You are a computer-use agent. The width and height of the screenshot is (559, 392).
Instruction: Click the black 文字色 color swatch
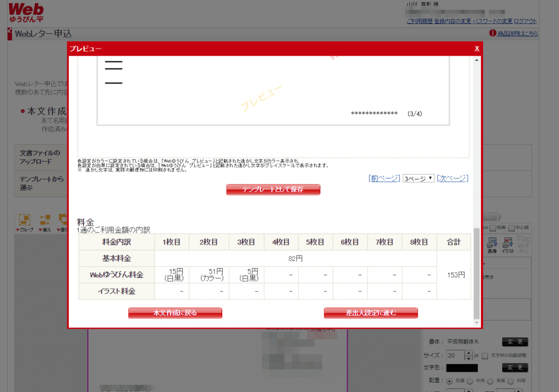pyautogui.click(x=462, y=368)
